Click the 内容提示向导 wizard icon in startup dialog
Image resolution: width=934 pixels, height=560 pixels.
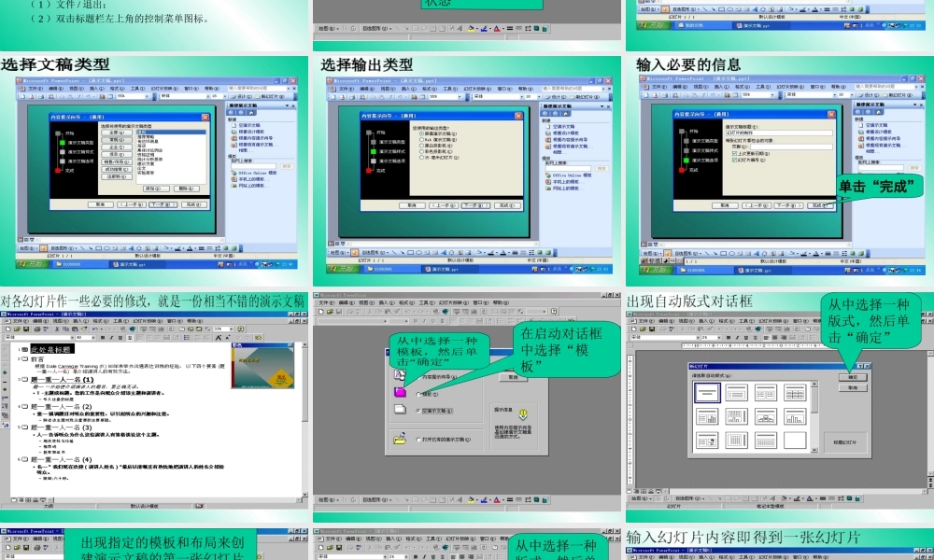400,374
